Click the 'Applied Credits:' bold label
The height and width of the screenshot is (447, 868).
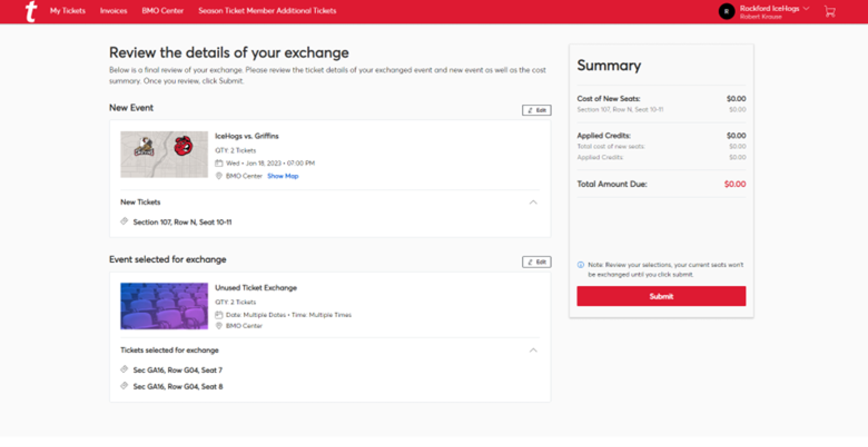604,136
